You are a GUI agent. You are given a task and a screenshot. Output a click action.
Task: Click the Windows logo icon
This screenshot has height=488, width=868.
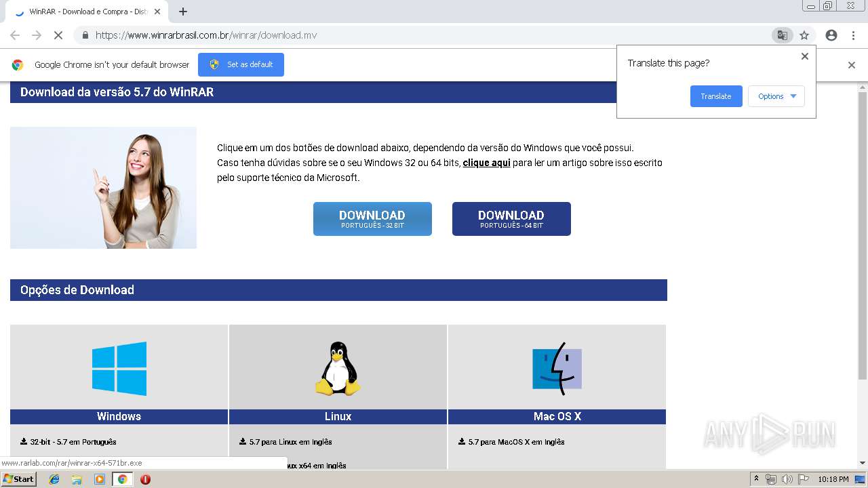pos(119,369)
